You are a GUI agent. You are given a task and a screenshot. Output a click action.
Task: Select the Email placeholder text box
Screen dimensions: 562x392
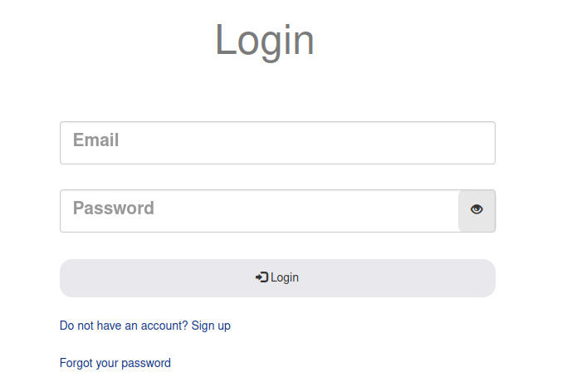tap(277, 143)
